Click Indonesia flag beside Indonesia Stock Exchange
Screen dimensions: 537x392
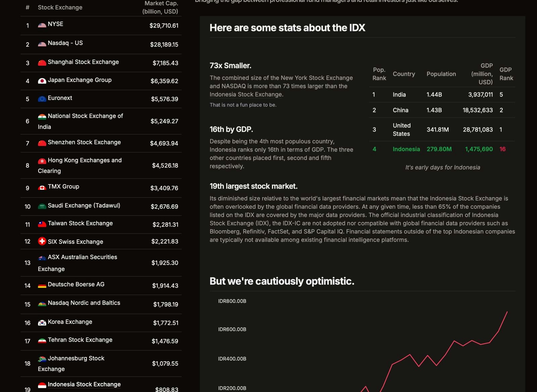tap(42, 385)
